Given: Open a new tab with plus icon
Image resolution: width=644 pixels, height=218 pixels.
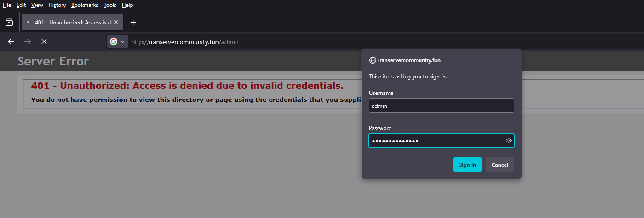Looking at the screenshot, I should (x=133, y=22).
